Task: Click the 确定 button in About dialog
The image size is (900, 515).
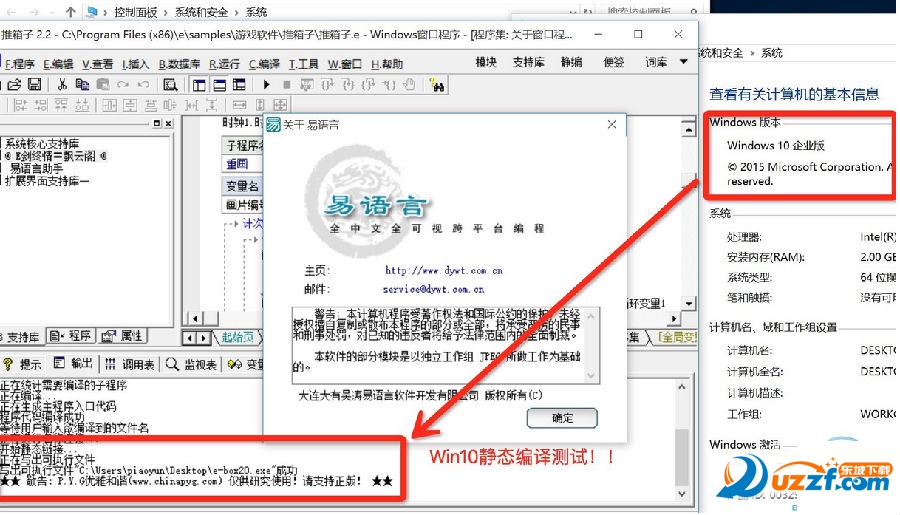Action: click(x=562, y=418)
